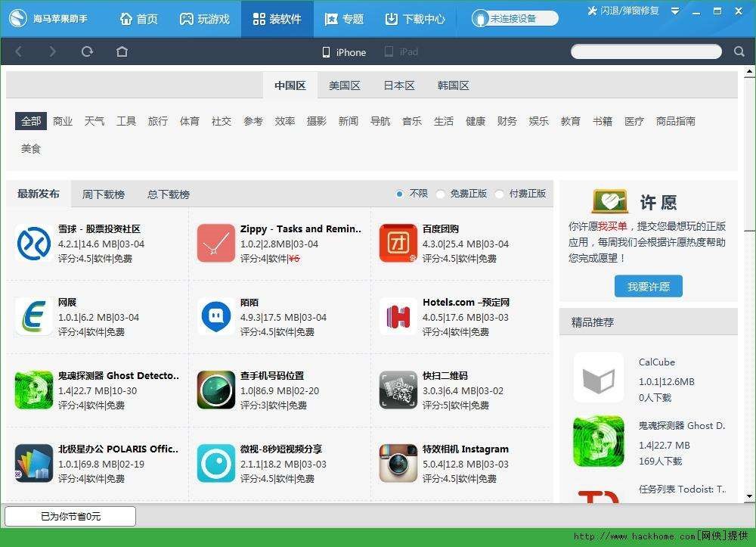Image resolution: width=756 pixels, height=547 pixels.
Task: Filter by 摄影 category
Action: point(316,121)
